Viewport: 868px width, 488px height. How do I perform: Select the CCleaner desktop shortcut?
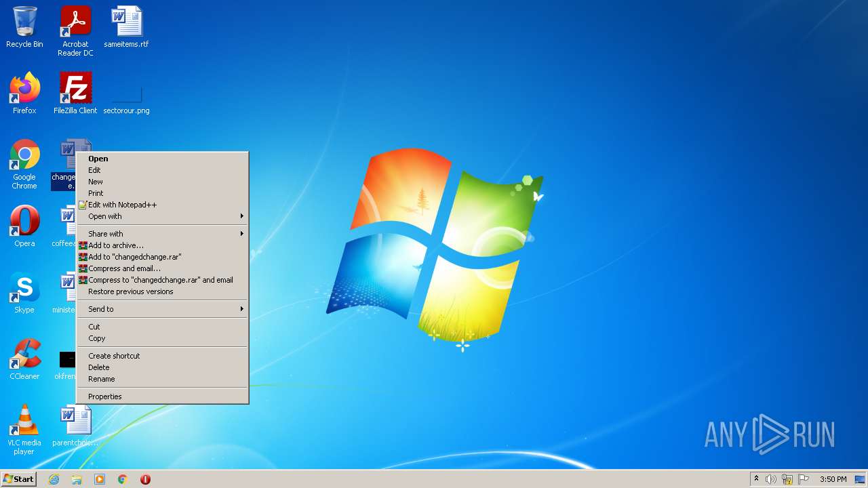point(24,359)
